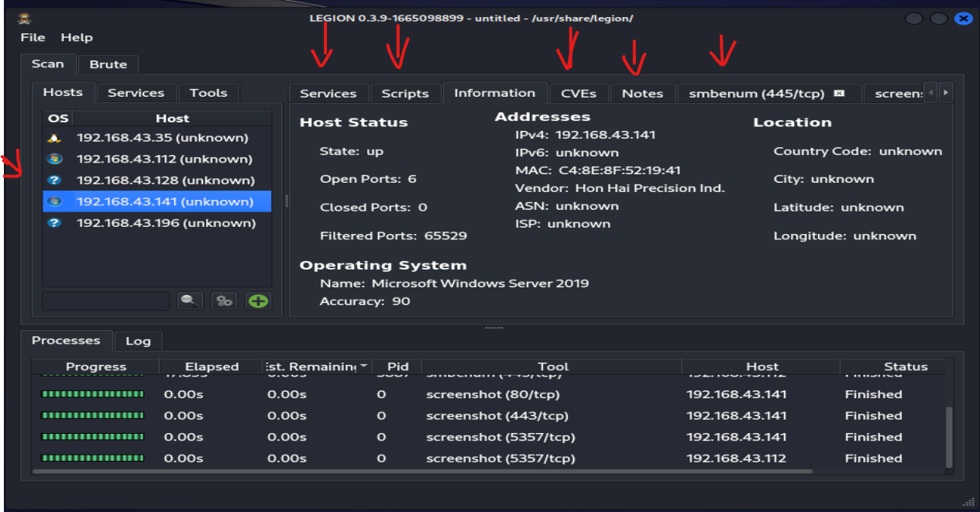Open the Help menu

tap(77, 37)
